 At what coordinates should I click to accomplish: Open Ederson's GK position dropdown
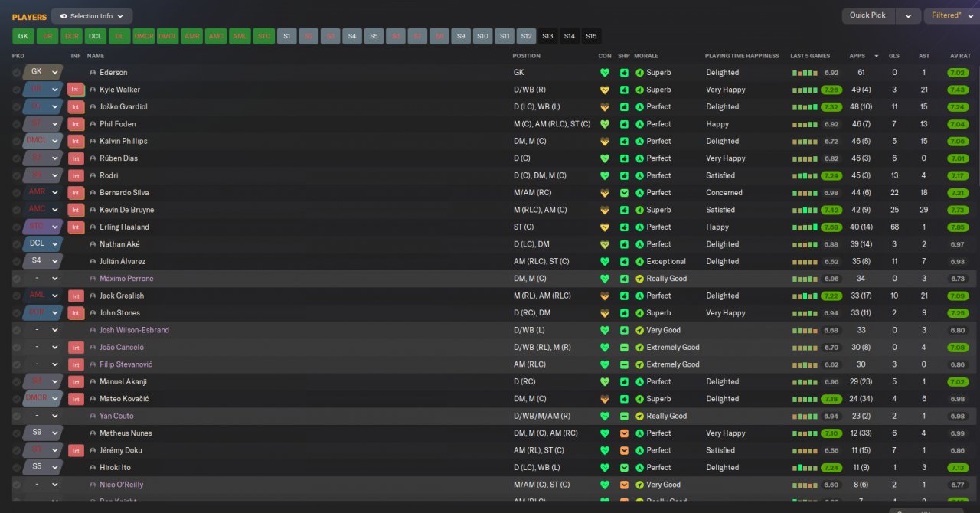coord(42,72)
